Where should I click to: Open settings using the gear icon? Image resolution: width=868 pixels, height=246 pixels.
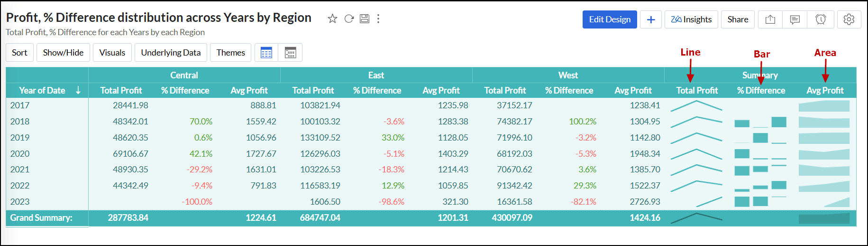pos(849,19)
